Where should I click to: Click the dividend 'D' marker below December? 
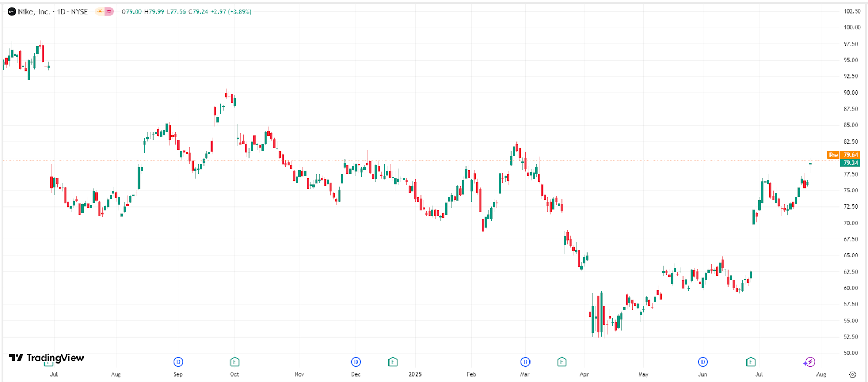pos(355,361)
